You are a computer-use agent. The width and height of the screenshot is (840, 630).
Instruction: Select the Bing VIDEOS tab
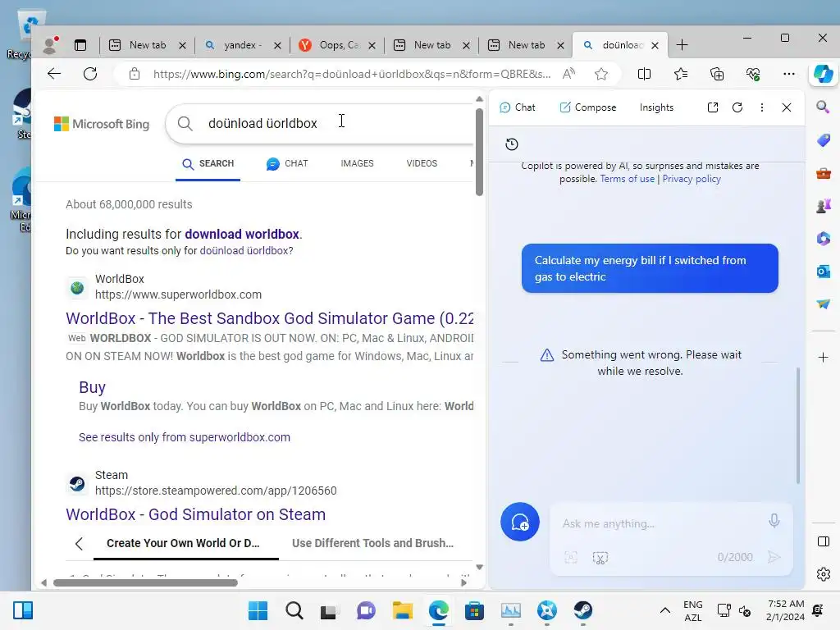[x=422, y=163]
